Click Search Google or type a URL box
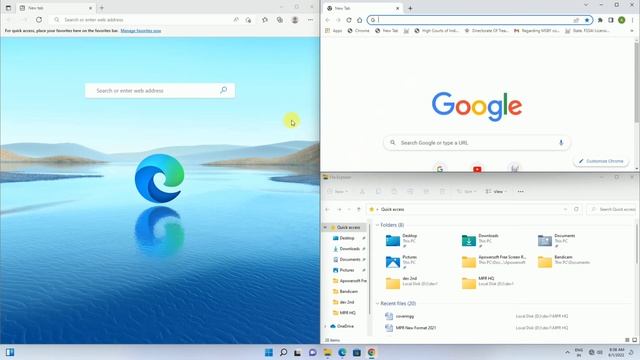Image resolution: width=640 pixels, height=360 pixels. (x=477, y=142)
